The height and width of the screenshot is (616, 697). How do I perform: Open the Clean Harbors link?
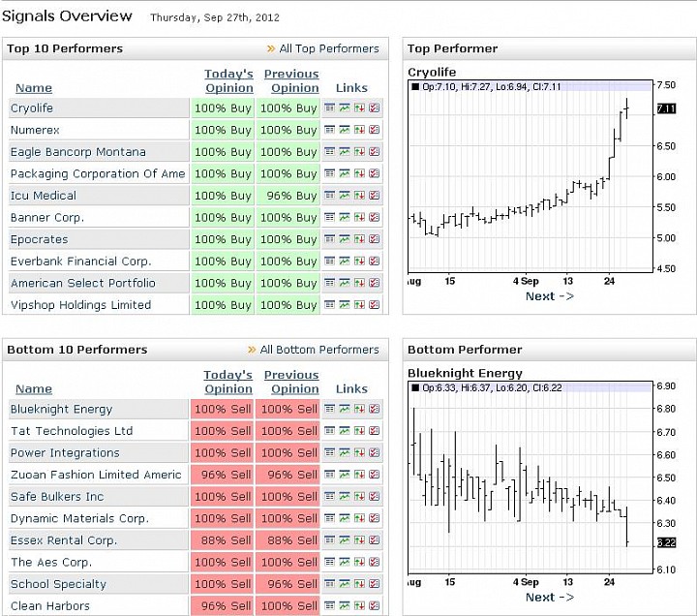[x=49, y=605]
